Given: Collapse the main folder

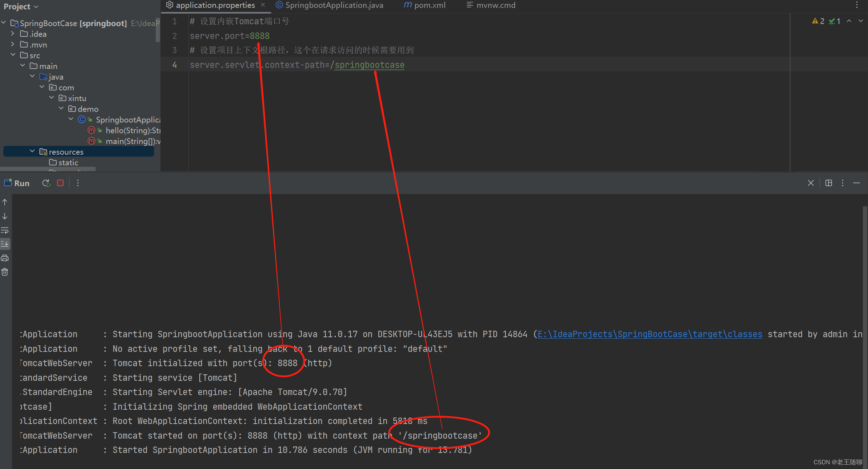Looking at the screenshot, I should tap(23, 66).
